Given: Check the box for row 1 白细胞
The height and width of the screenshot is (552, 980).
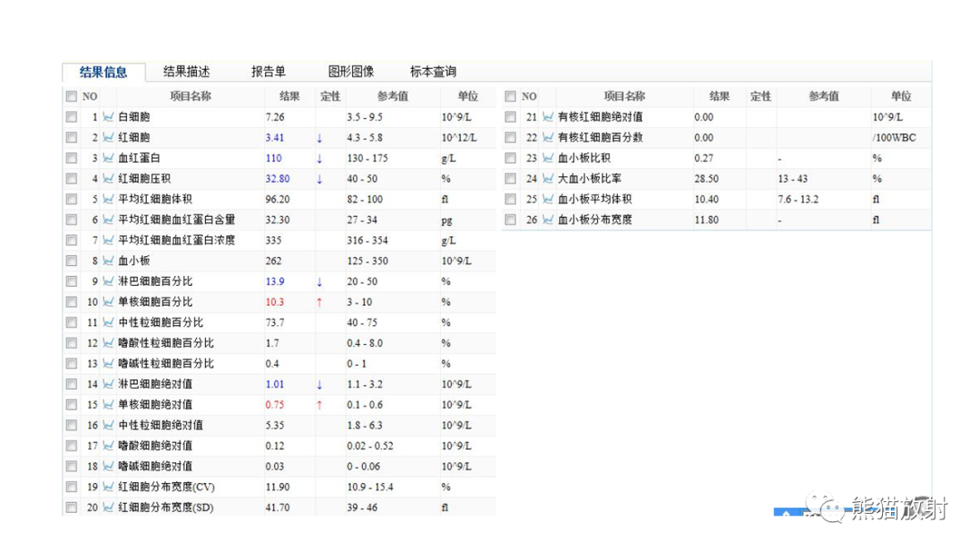Looking at the screenshot, I should tap(72, 117).
